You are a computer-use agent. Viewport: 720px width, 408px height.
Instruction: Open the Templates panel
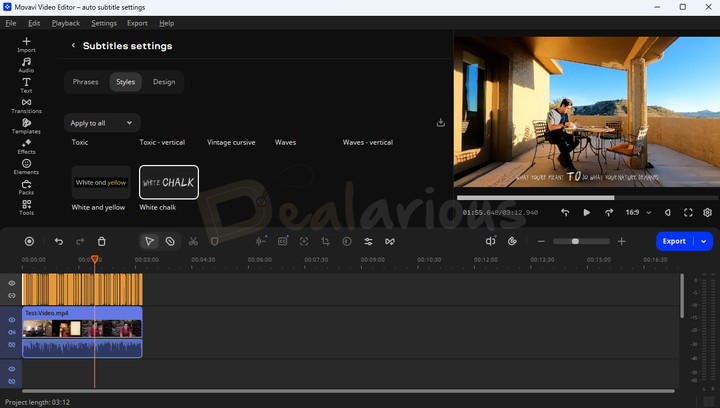pyautogui.click(x=26, y=126)
